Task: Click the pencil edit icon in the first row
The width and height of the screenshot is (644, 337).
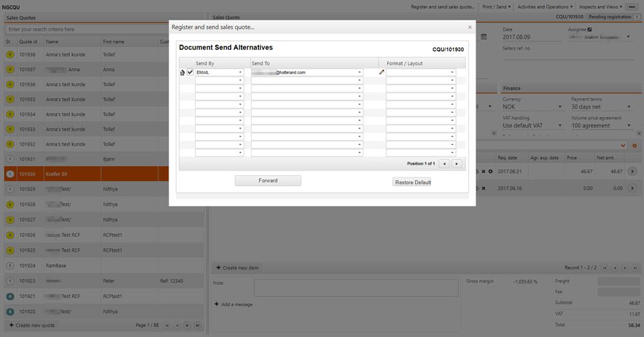Action: (381, 72)
